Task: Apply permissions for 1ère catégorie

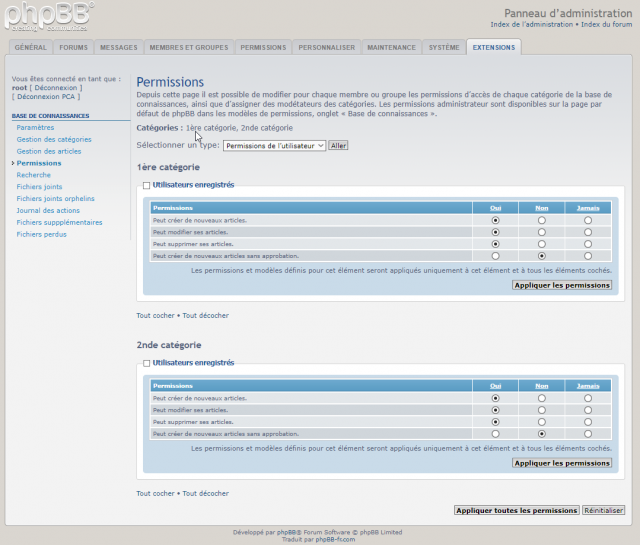Action: coord(561,285)
